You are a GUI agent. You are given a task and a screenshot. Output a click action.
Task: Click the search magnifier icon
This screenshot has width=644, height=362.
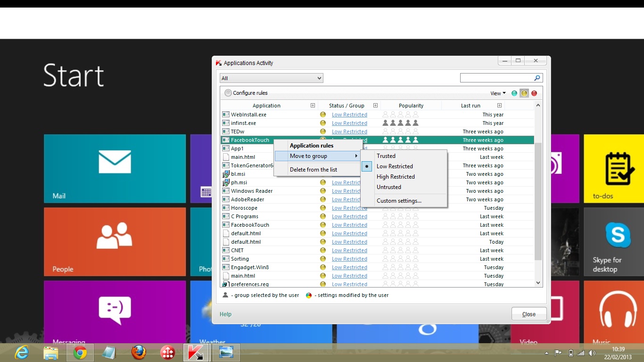coord(537,77)
